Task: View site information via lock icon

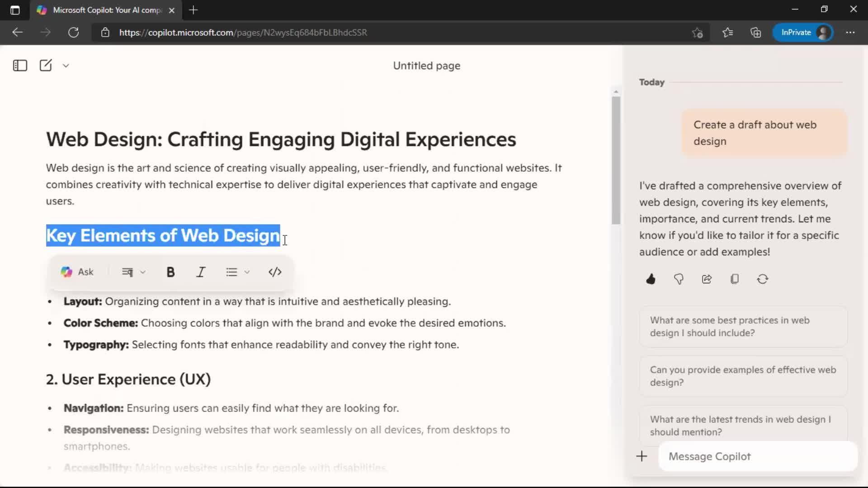Action: (x=105, y=33)
